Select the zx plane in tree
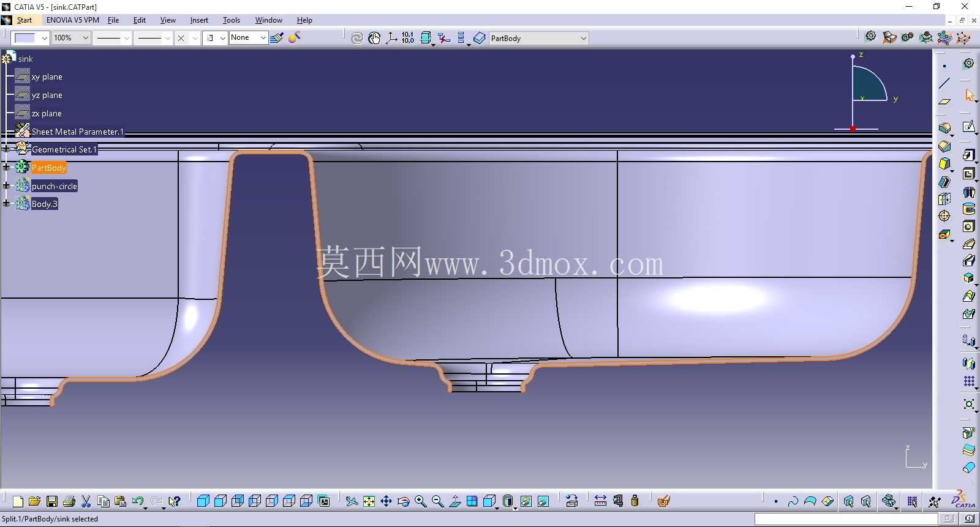This screenshot has height=527, width=980. click(47, 114)
